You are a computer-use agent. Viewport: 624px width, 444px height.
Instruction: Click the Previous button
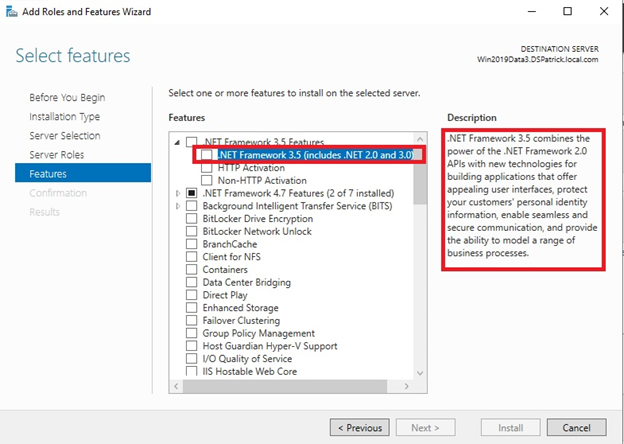pyautogui.click(x=360, y=428)
